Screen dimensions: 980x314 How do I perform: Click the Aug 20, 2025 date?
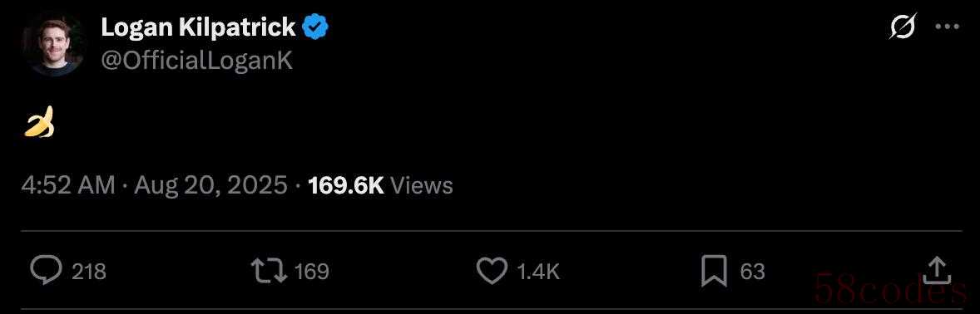click(210, 185)
